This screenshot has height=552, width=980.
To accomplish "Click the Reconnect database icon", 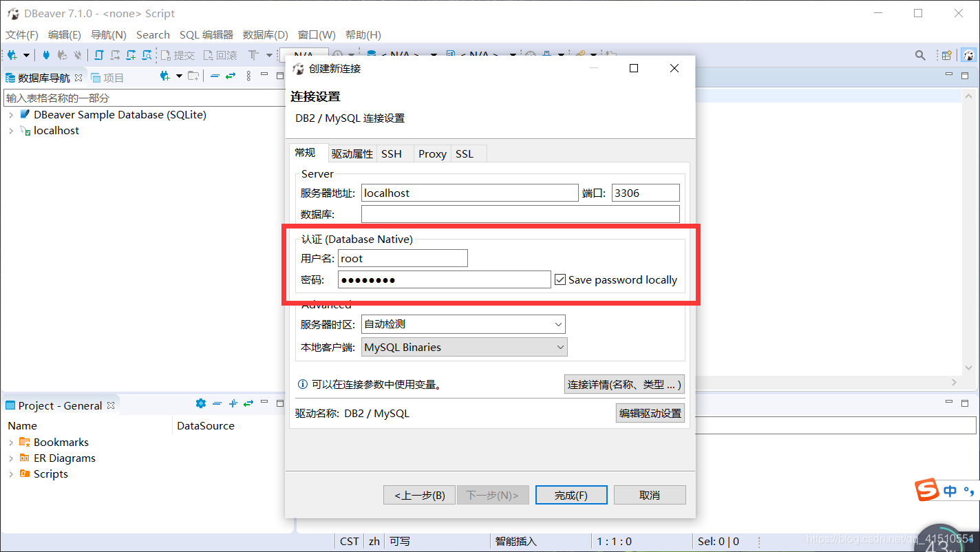I will (x=62, y=54).
